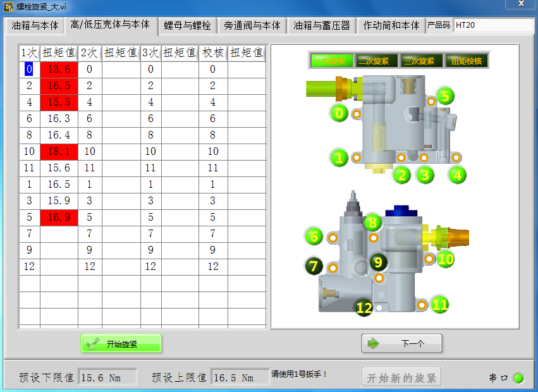Image resolution: width=538 pixels, height=392 pixels.
Task: Click the 预设上限值 field 16.5 Nm
Action: tap(240, 377)
